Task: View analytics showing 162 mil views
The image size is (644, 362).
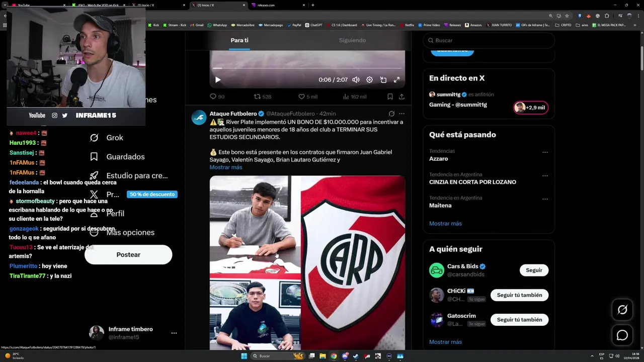Action: point(354,97)
